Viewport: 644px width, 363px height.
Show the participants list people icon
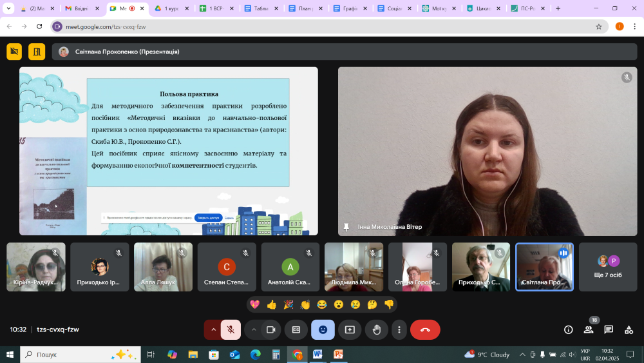click(x=589, y=329)
